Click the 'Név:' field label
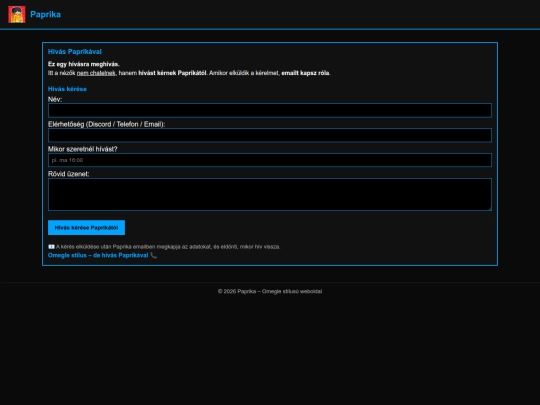 [x=55, y=99]
